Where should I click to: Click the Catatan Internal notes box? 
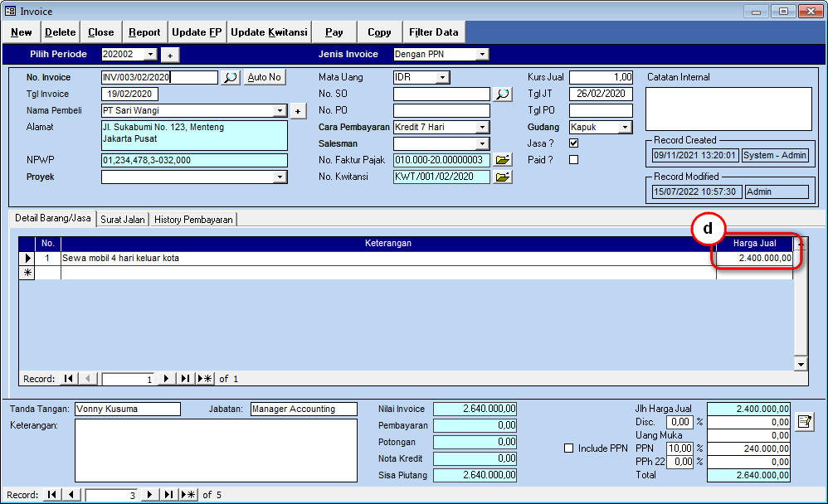click(x=728, y=109)
